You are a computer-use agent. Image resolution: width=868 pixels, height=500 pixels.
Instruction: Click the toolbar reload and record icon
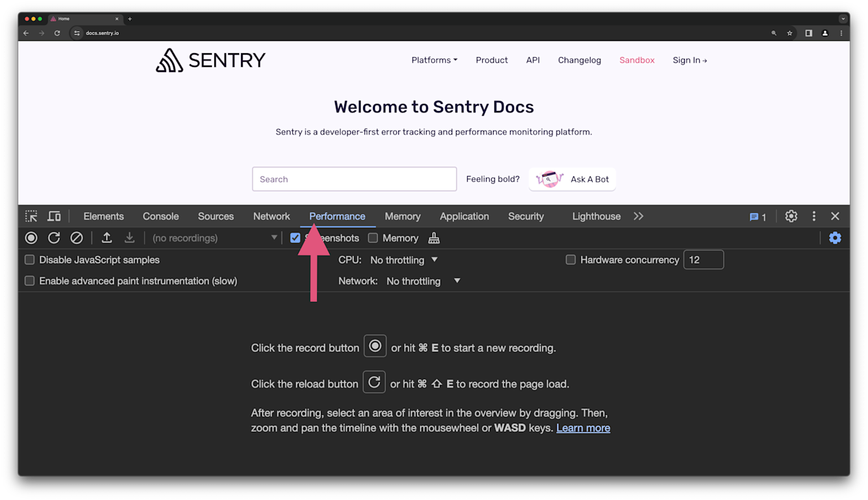54,238
